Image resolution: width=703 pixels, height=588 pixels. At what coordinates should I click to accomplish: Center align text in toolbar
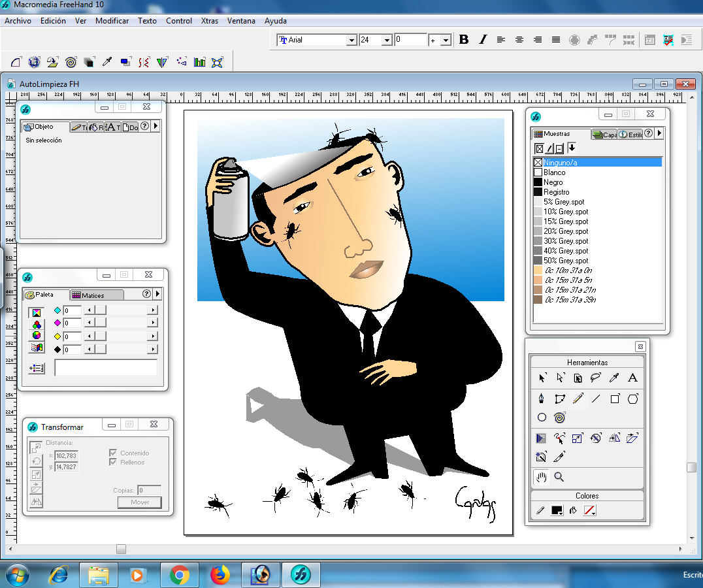[x=519, y=40]
